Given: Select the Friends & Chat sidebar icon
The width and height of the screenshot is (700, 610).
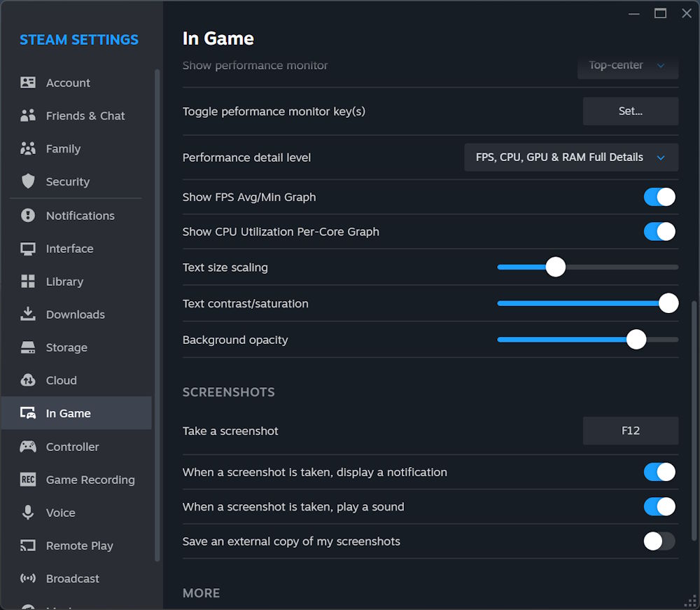Looking at the screenshot, I should click(x=27, y=116).
